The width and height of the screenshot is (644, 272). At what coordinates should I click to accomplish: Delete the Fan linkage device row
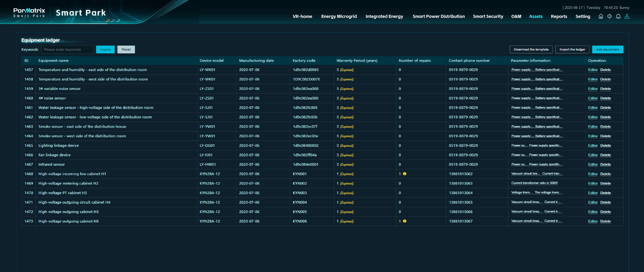(x=606, y=155)
